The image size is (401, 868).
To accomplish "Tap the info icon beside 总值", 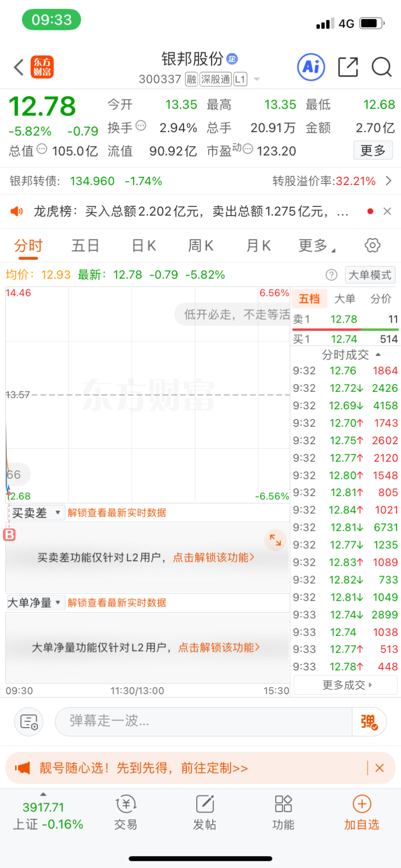I will tap(42, 149).
